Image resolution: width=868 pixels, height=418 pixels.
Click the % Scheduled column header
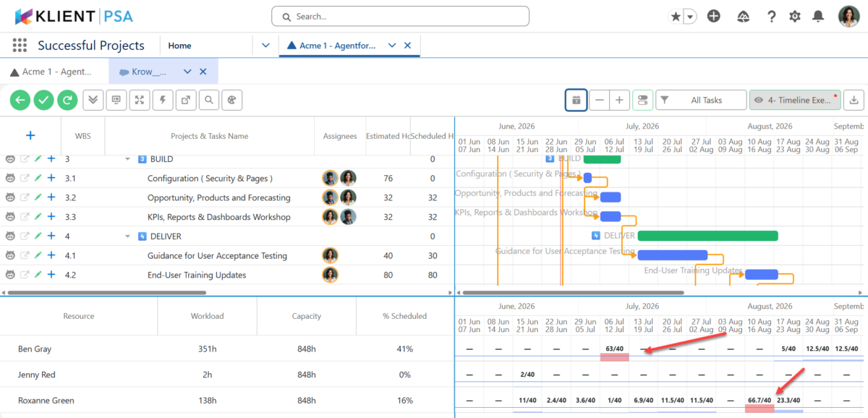point(404,316)
